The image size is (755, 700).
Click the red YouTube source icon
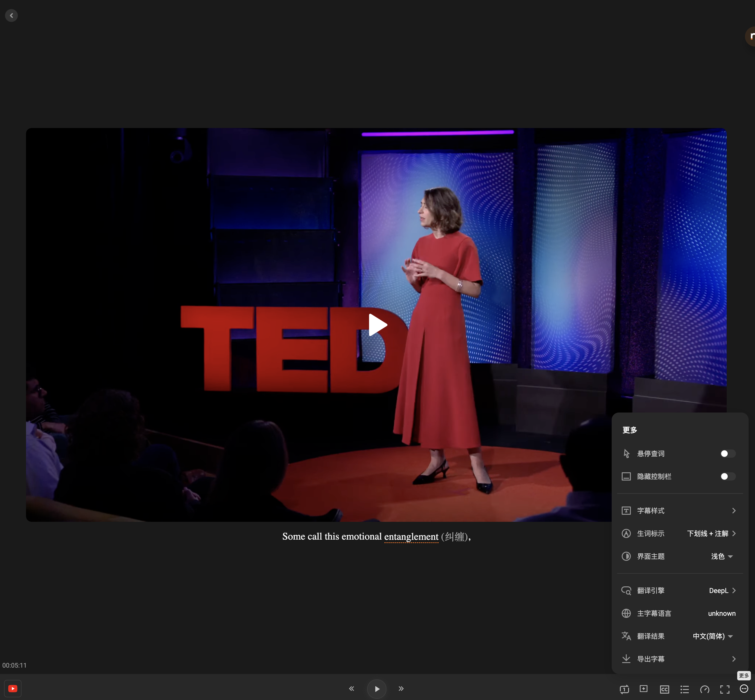[x=13, y=689]
